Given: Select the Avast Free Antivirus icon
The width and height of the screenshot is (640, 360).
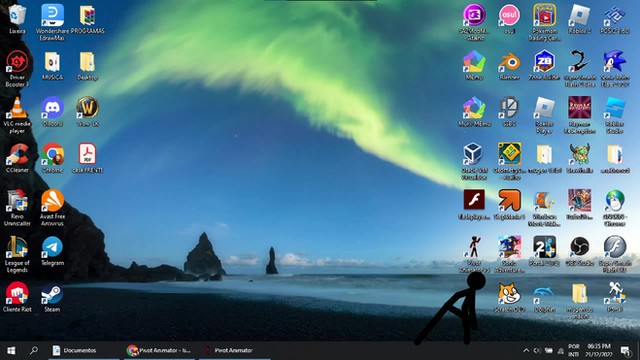Looking at the screenshot, I should (52, 208).
